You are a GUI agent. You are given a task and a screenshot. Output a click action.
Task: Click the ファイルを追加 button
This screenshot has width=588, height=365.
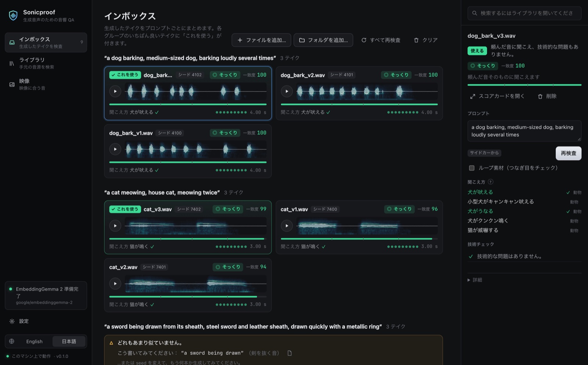[x=261, y=40]
